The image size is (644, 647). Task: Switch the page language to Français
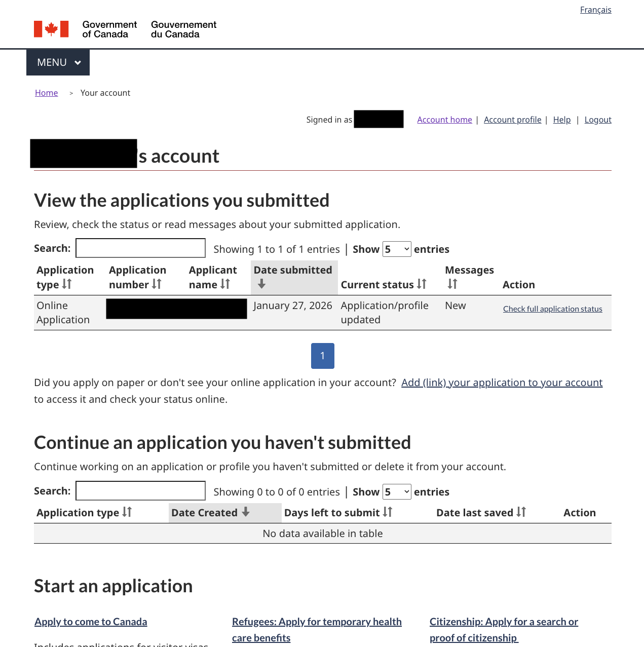coord(596,9)
